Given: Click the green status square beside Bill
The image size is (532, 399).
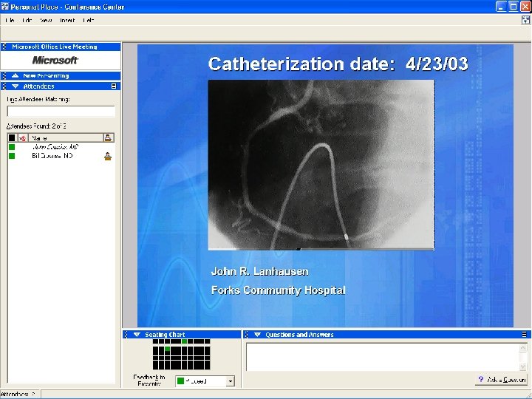Looking at the screenshot, I should click(x=12, y=156).
